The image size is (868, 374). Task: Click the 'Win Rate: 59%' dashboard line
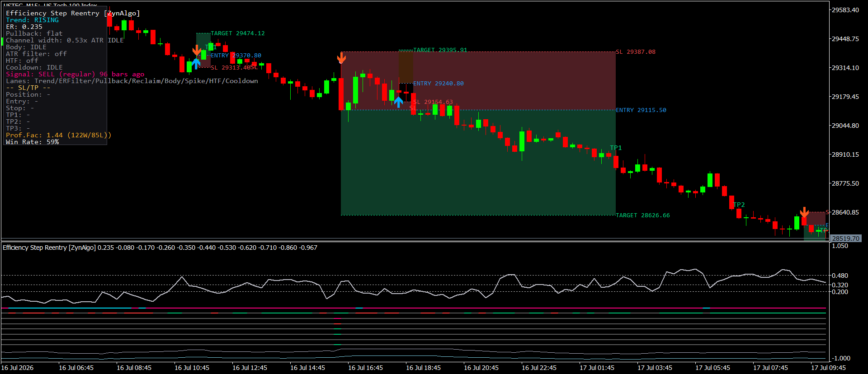32,142
